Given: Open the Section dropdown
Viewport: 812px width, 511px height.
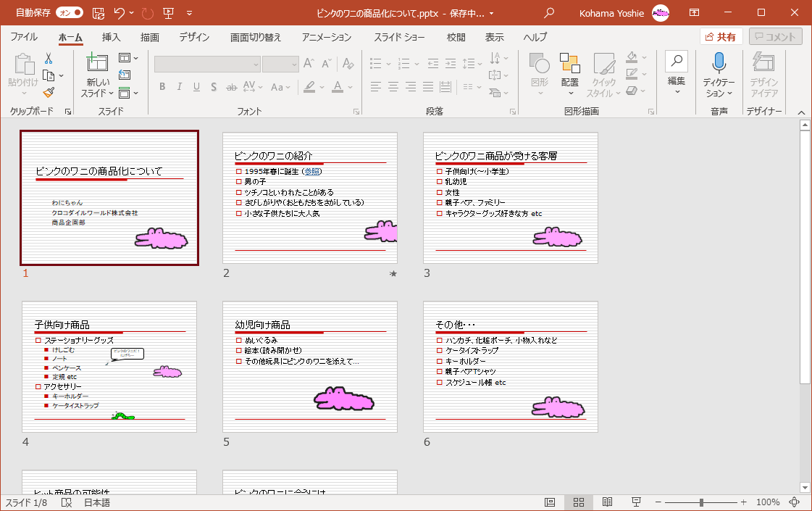Looking at the screenshot, I should tap(128, 94).
